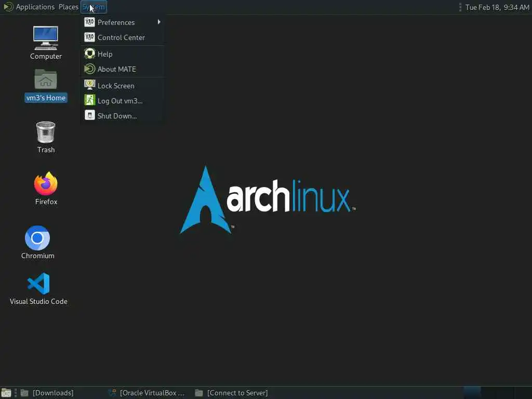Open Control Center from the System menu

pyautogui.click(x=123, y=37)
